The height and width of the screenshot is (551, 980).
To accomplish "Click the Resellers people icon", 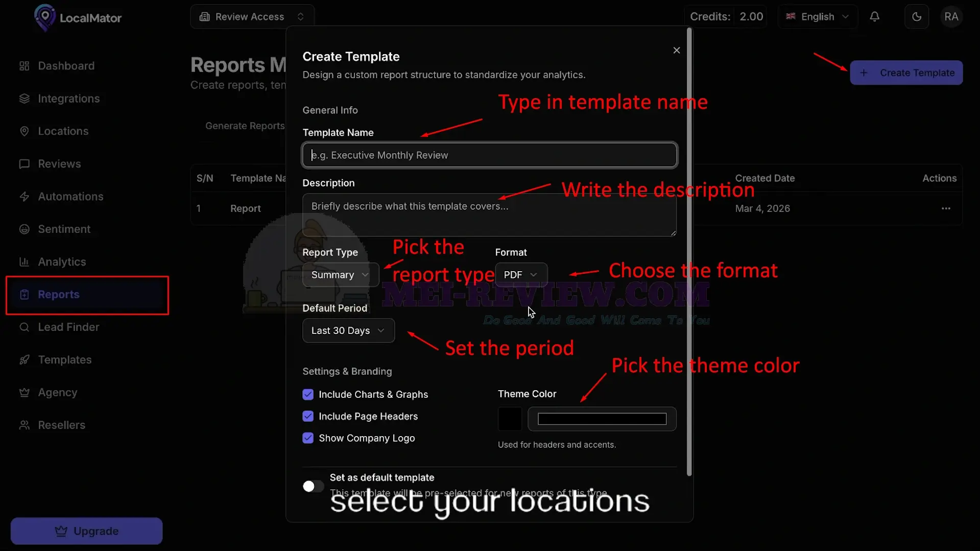I will tap(24, 425).
